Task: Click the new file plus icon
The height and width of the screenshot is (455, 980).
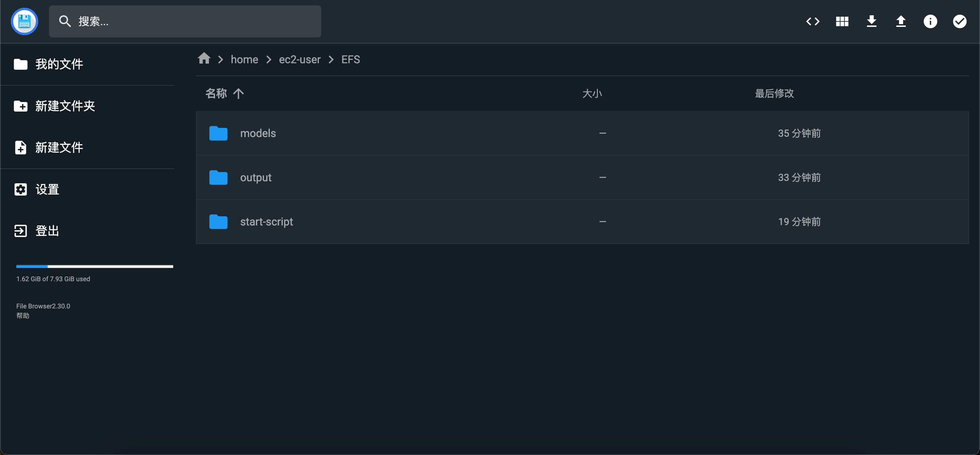Action: click(x=20, y=148)
